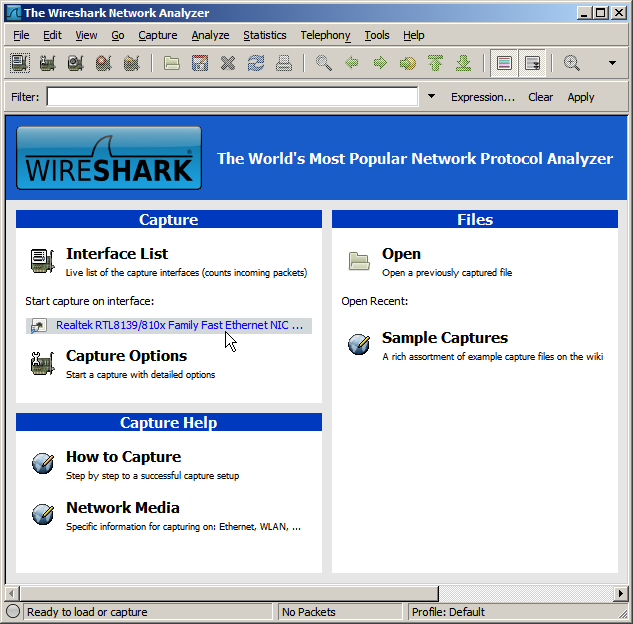The image size is (633, 624).
Task: Expand the filter history dropdown arrow
Action: (431, 97)
